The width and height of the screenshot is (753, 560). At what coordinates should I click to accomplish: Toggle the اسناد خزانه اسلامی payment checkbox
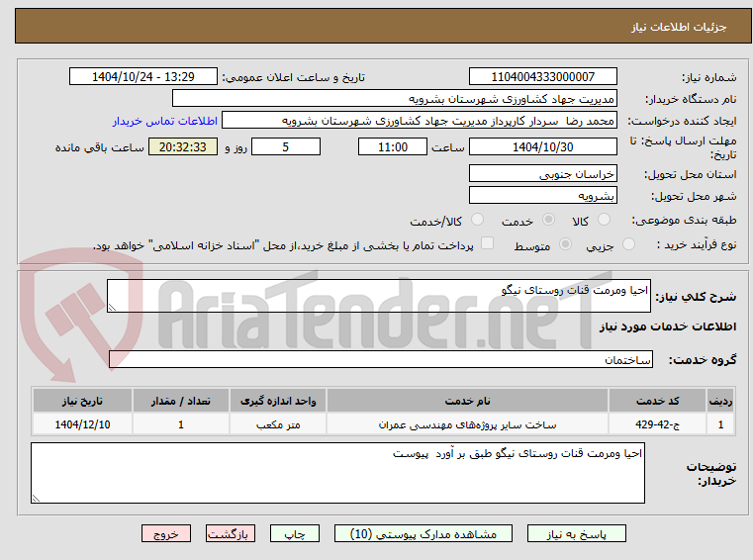point(488,243)
